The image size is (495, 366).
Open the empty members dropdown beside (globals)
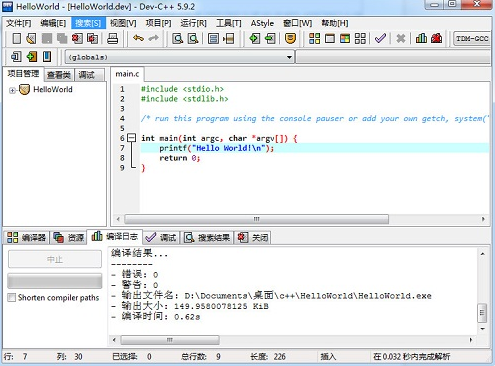coord(393,57)
